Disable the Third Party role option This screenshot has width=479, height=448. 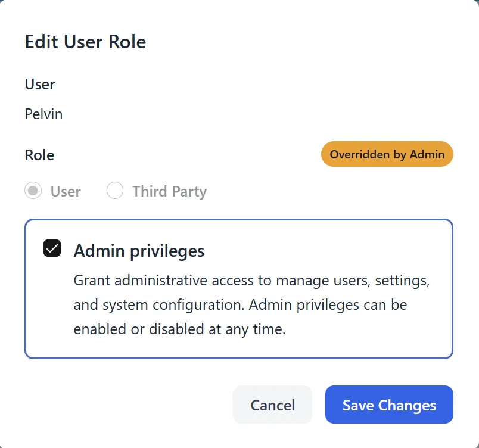point(114,191)
